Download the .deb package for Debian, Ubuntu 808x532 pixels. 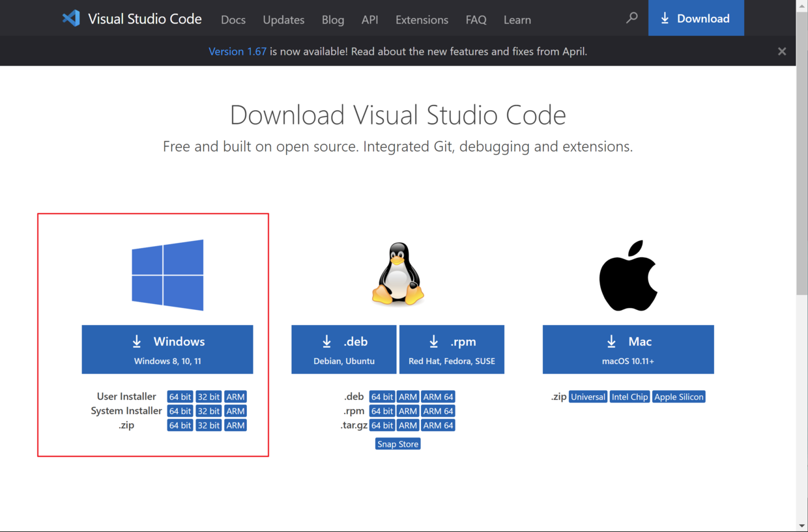[x=343, y=350]
